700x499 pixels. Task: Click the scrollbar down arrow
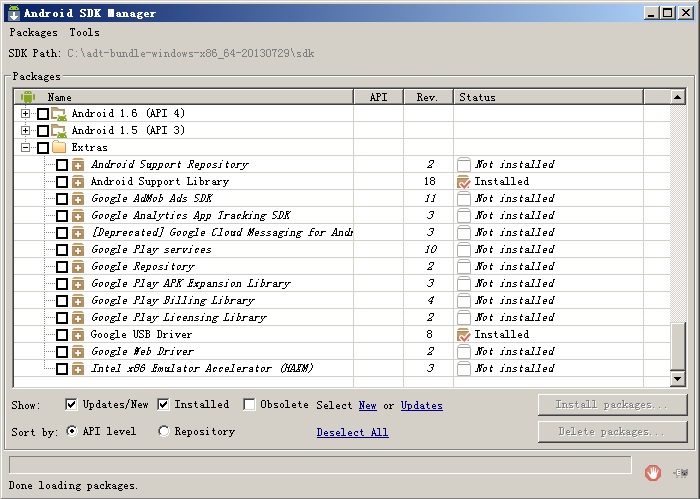(678, 379)
